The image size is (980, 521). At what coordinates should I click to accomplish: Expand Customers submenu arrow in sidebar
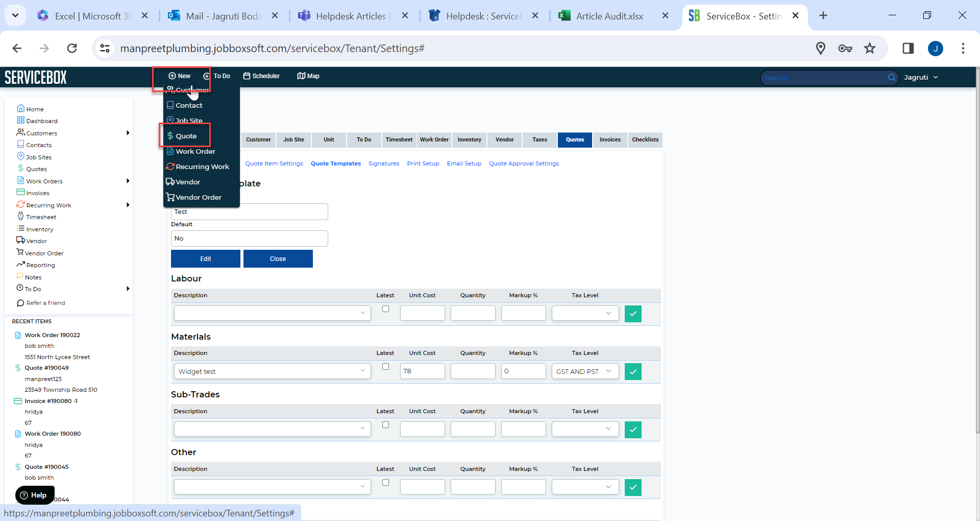(128, 133)
